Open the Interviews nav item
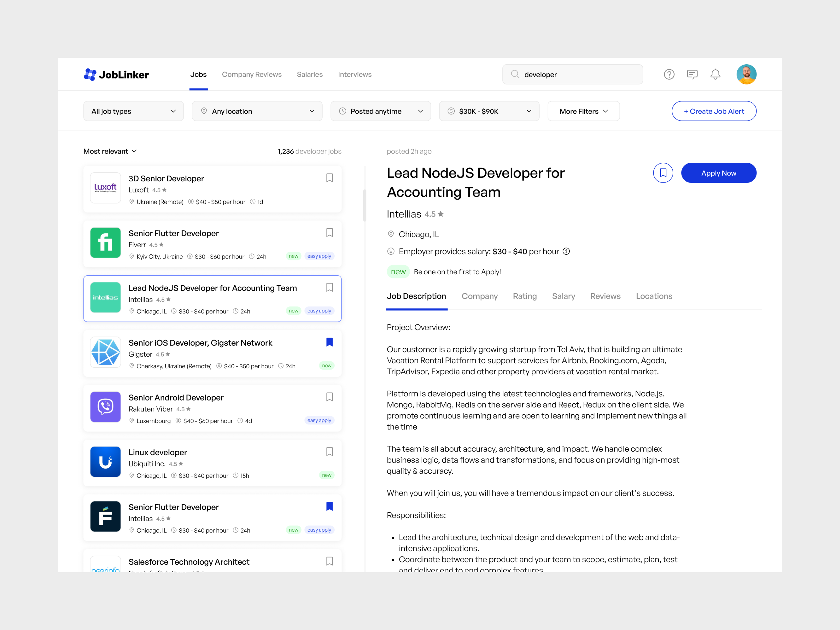This screenshot has height=630, width=840. click(x=355, y=75)
